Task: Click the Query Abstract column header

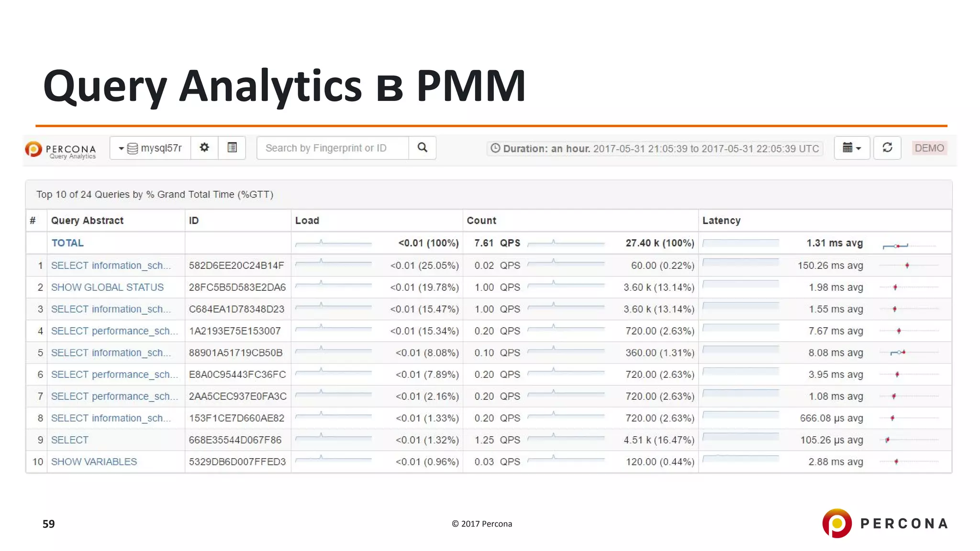Action: click(x=87, y=220)
